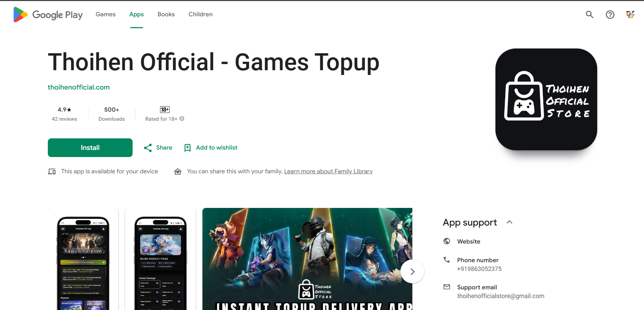Install the Thoihen Official app
This screenshot has width=644, height=310.
point(90,148)
